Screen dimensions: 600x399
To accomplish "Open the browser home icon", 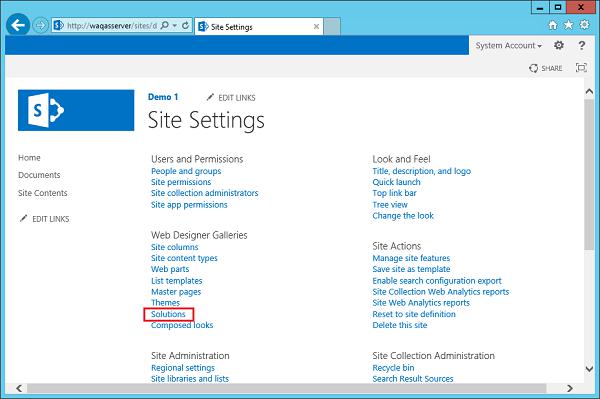I will point(553,25).
